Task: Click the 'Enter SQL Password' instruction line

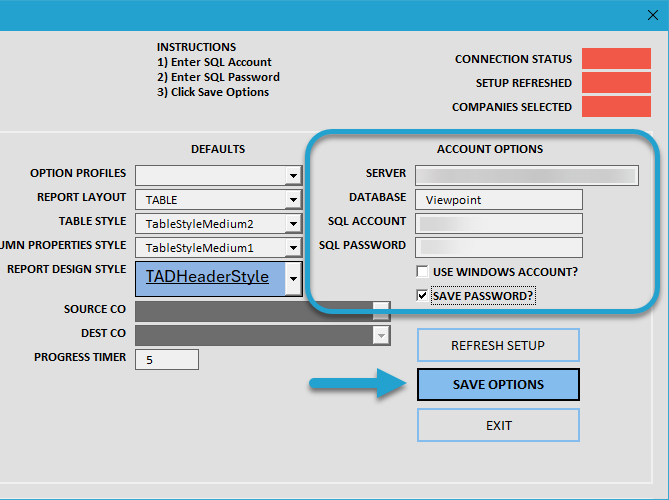Action: click(218, 77)
